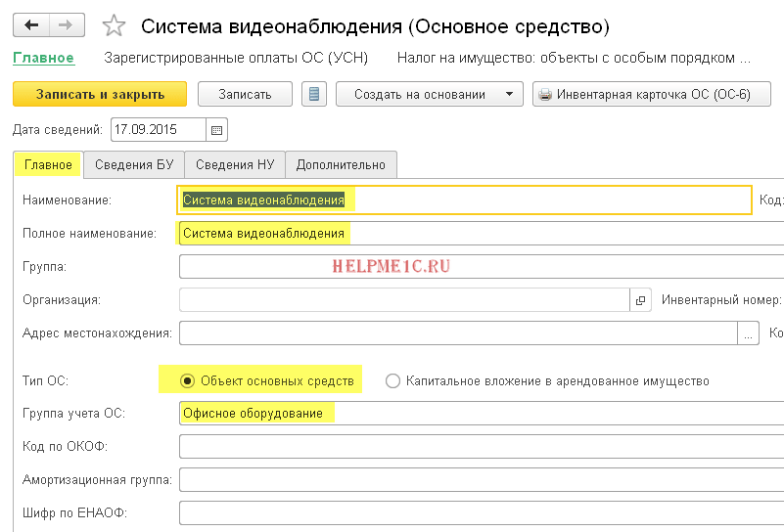Open the Амортизационная группа field

480,480
